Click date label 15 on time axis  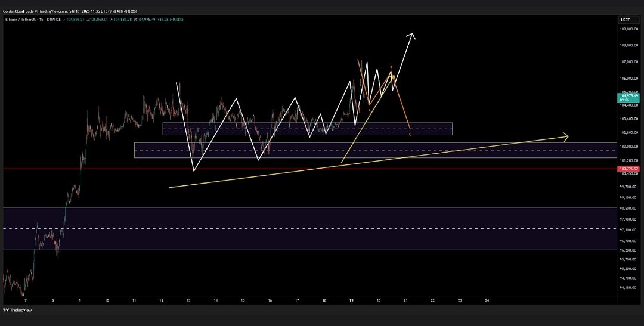[243, 300]
